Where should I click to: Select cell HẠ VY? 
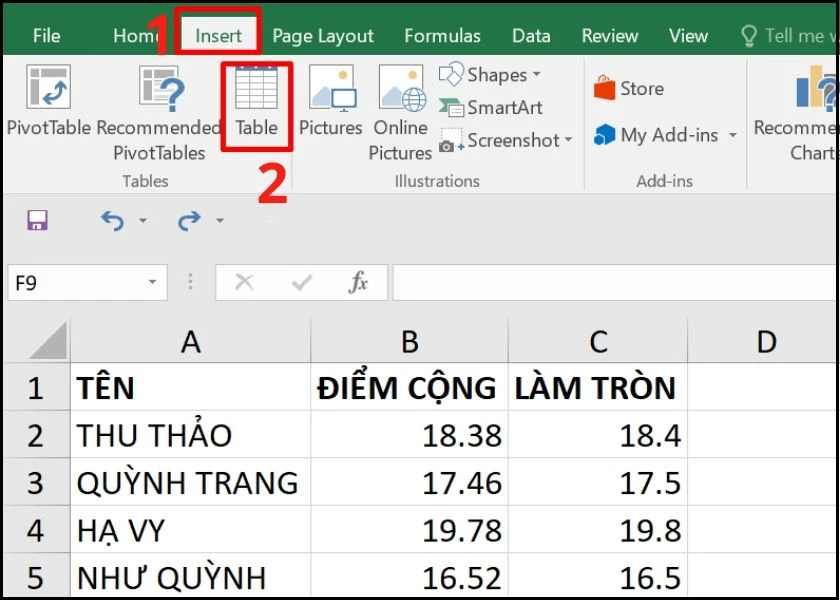pyautogui.click(x=190, y=530)
